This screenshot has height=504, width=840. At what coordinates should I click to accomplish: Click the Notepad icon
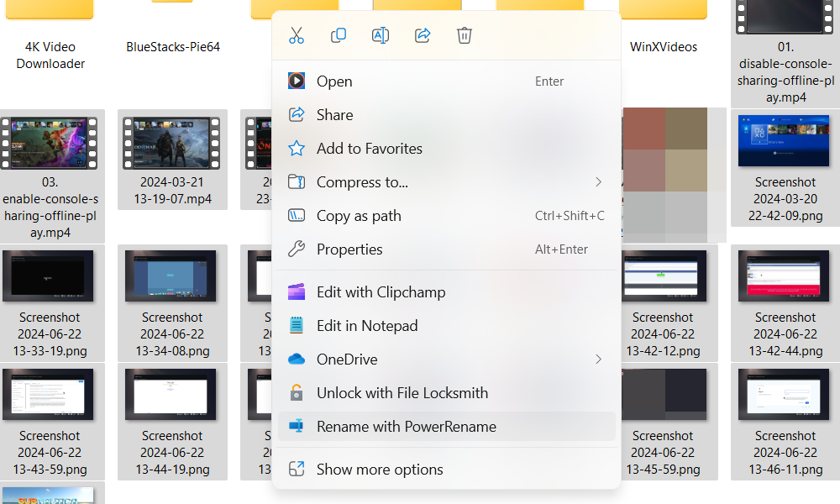[x=297, y=326]
